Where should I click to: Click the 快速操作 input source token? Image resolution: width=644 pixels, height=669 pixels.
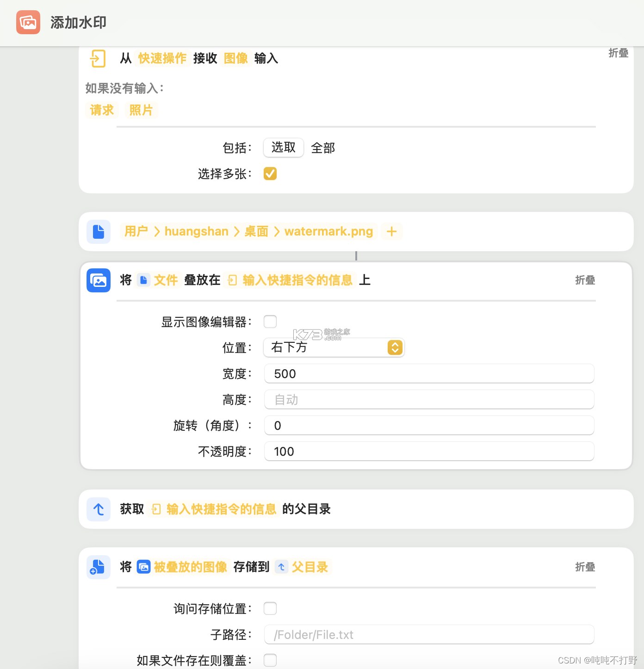pos(162,58)
